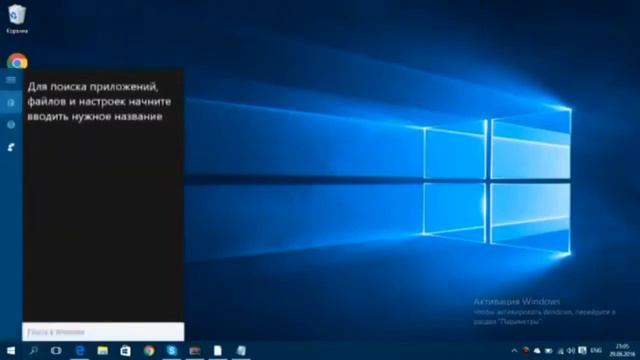Launch Microsoft Edge from taskbar

pos(80,351)
